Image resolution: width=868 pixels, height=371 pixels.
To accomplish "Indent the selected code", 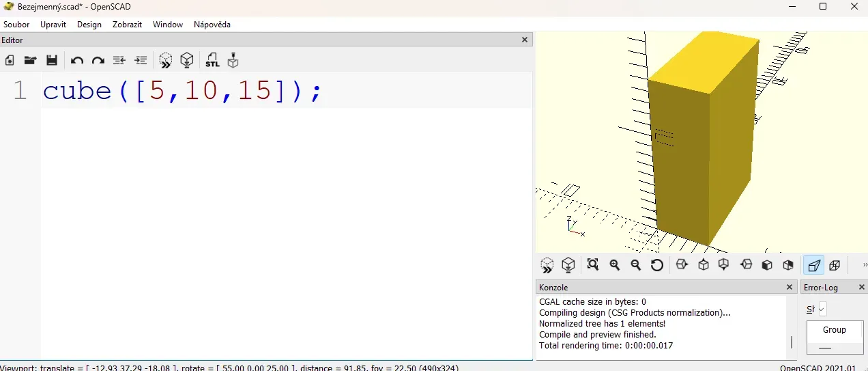I will [141, 60].
